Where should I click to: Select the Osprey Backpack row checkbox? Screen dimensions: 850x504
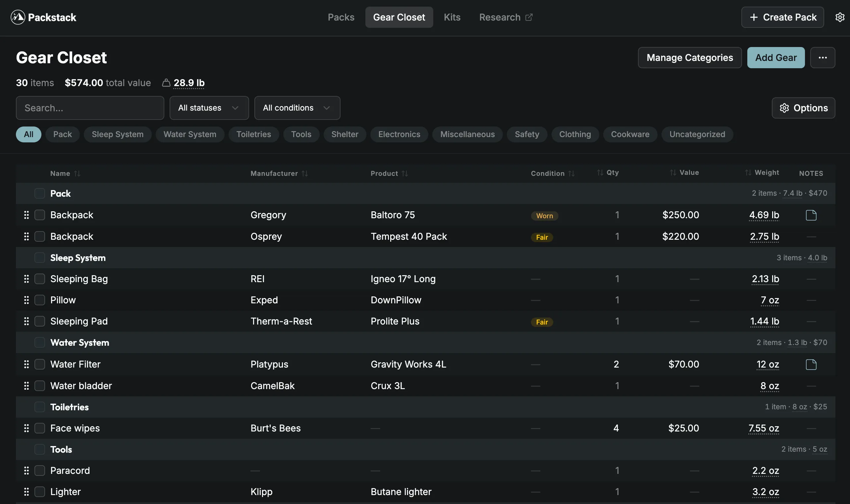coord(39,236)
